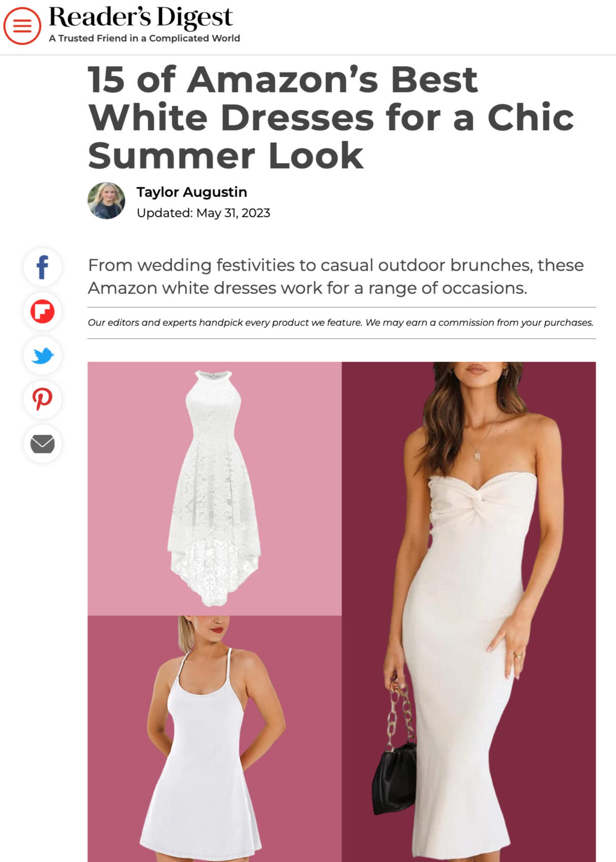Image resolution: width=616 pixels, height=862 pixels.
Task: Open the hamburger menu icon
Action: click(x=22, y=25)
